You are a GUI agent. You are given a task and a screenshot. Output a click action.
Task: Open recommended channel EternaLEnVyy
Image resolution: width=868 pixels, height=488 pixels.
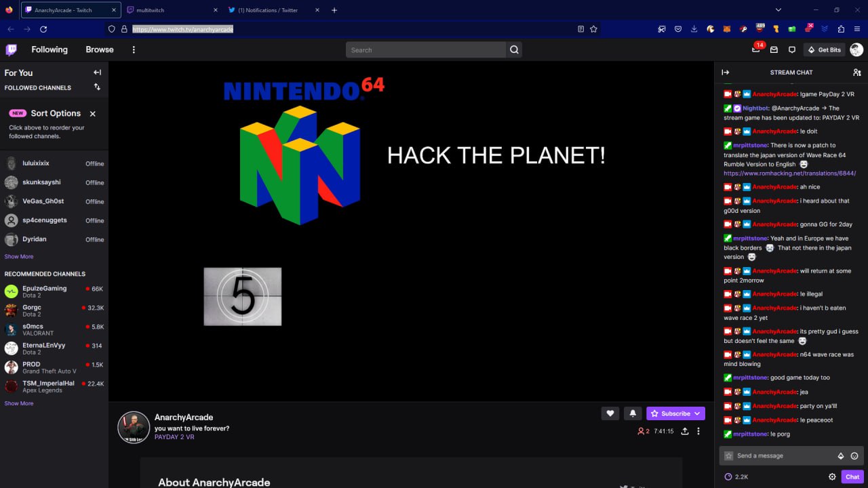click(54, 348)
